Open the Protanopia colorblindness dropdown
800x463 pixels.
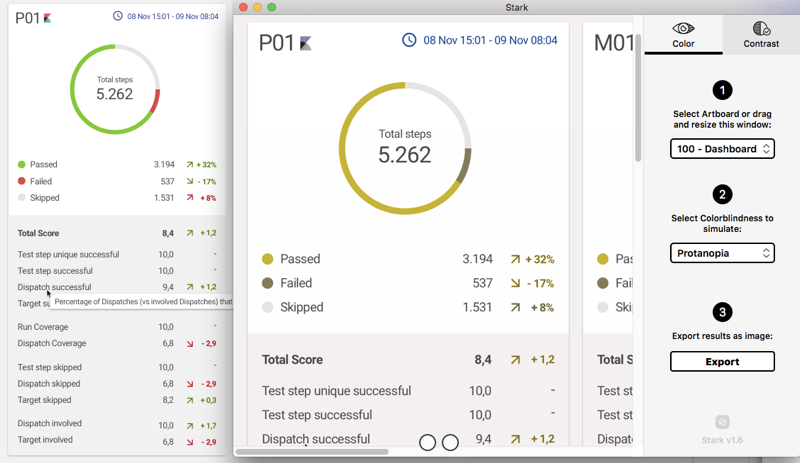pyautogui.click(x=722, y=253)
